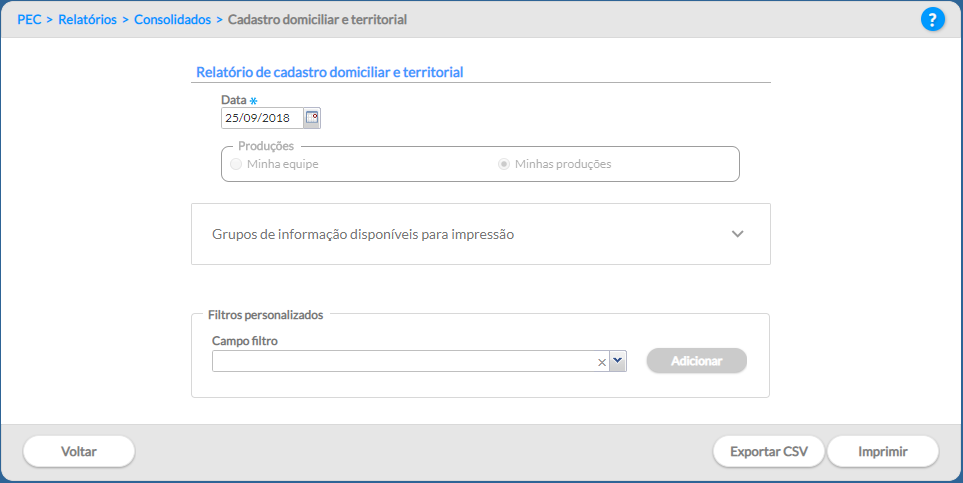Screen dimensions: 963x483
Task: Open the calendar date picker icon
Action: [x=312, y=118]
